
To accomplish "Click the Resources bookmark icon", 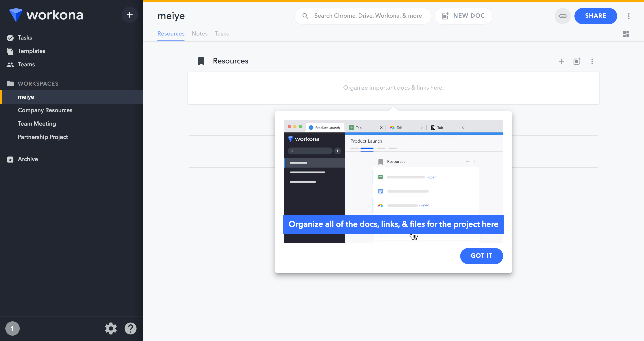I will (201, 61).
